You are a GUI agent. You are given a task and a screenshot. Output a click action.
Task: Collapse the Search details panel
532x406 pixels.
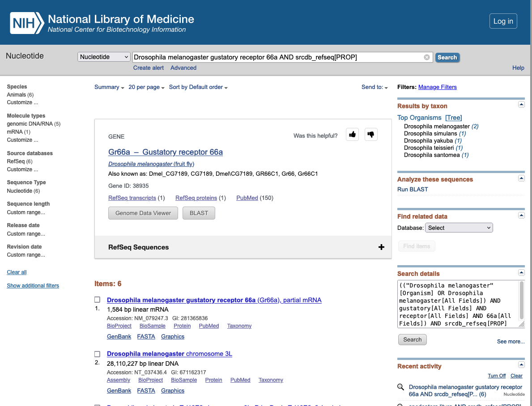[x=521, y=272]
